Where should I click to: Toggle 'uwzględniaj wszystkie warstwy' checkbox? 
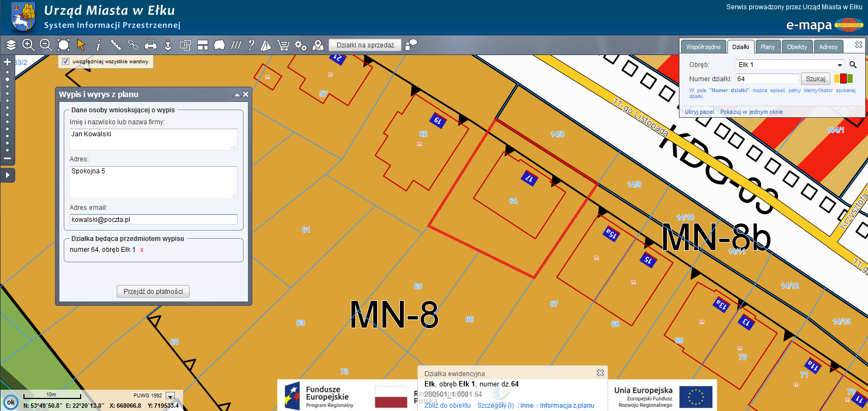coord(66,62)
